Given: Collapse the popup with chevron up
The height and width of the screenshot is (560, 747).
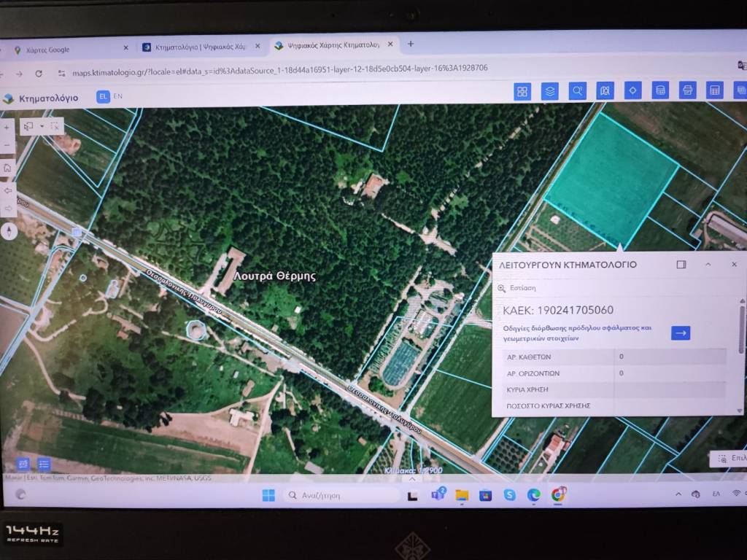Looking at the screenshot, I should coord(708,265).
